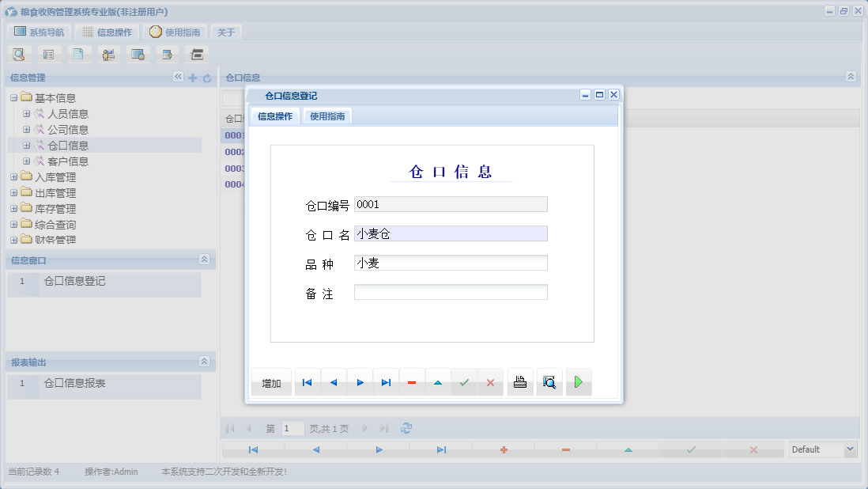Select the search magnifier icon in the main toolbar
The width and height of the screenshot is (868, 489).
click(18, 54)
